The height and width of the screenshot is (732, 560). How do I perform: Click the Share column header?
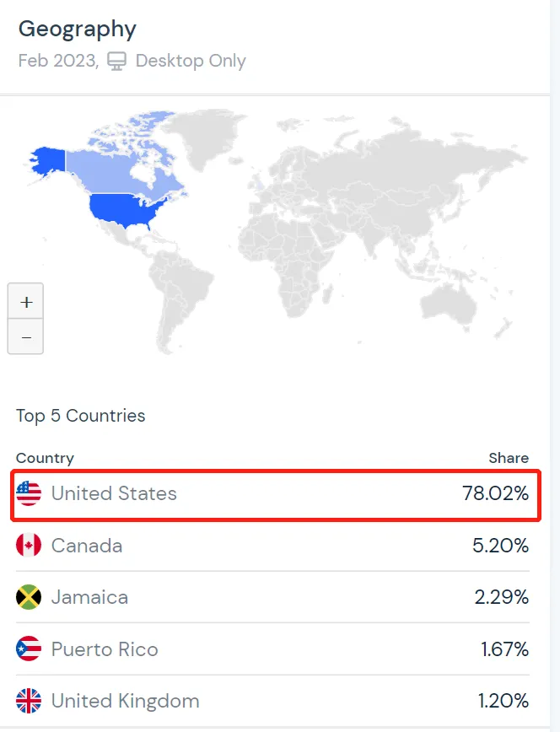click(x=509, y=458)
